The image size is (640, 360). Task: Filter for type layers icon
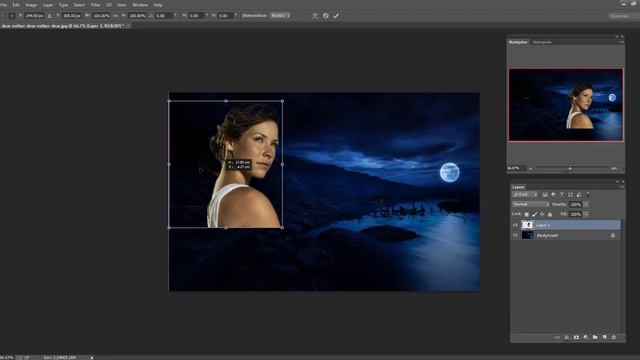(562, 195)
